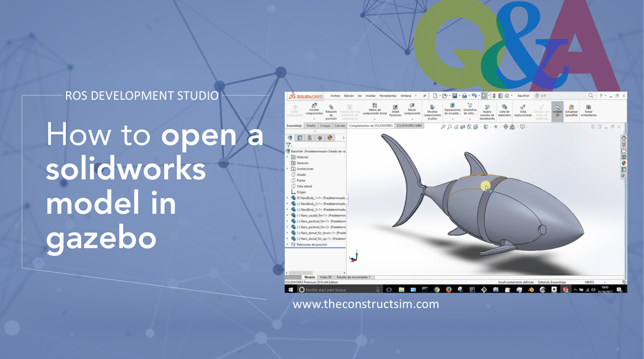Open the Archivo menu
The height and width of the screenshot is (359, 644).
point(335,96)
